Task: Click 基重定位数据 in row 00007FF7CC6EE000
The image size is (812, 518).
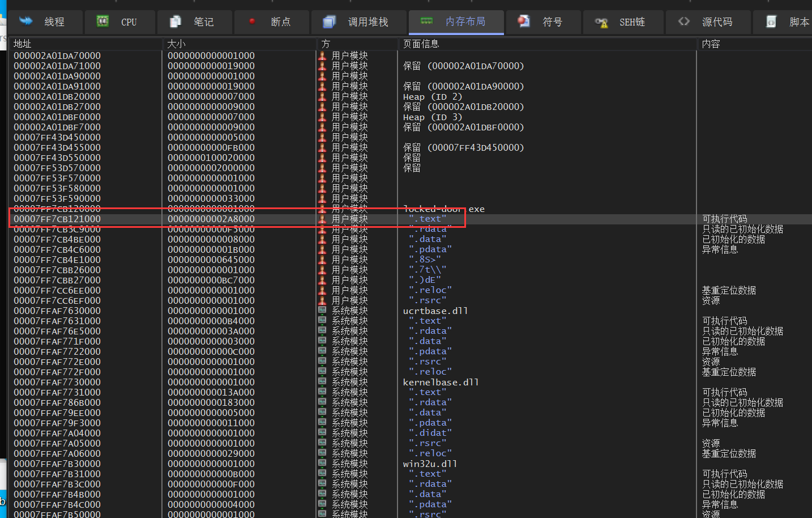Action: coord(729,290)
